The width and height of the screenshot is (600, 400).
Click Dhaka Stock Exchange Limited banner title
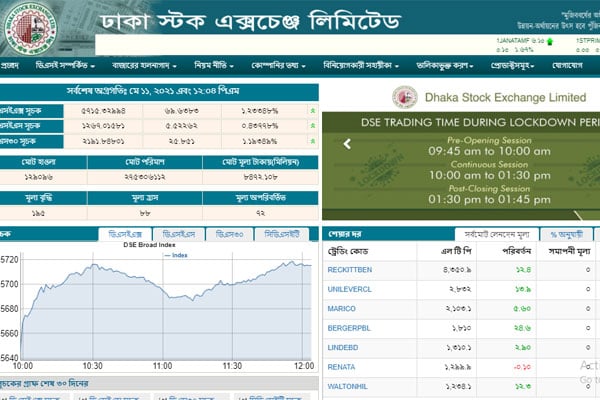pos(505,97)
